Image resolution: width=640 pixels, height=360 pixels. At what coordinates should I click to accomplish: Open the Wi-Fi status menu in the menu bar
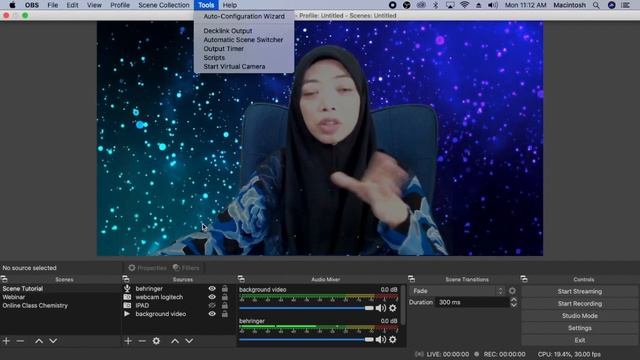(464, 5)
